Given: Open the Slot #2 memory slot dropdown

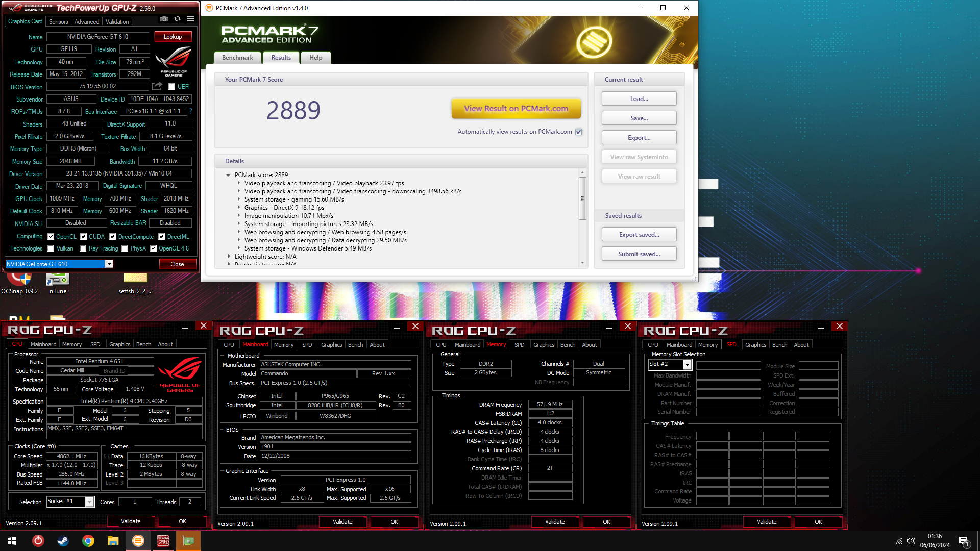Looking at the screenshot, I should tap(687, 364).
